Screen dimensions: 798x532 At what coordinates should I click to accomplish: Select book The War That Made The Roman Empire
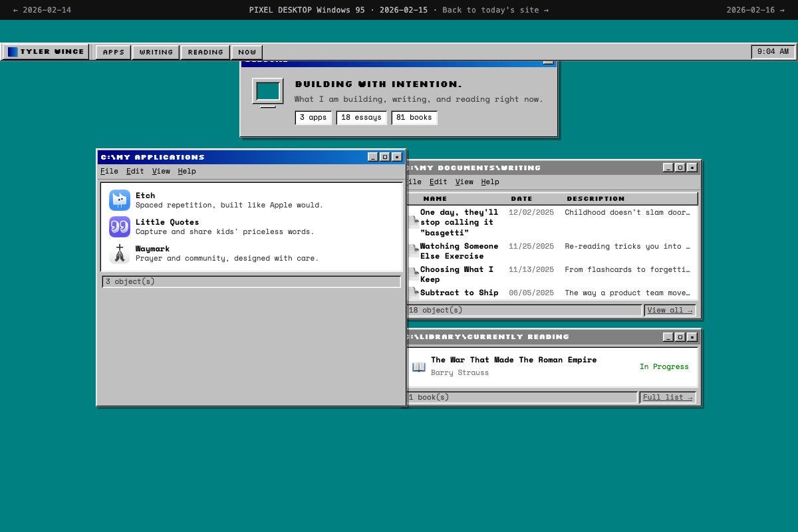[x=513, y=360]
